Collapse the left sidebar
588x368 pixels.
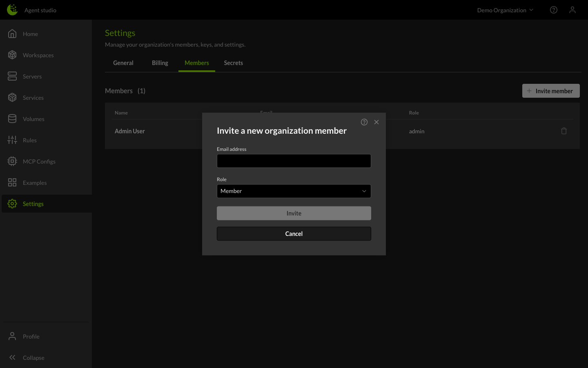coord(33,357)
